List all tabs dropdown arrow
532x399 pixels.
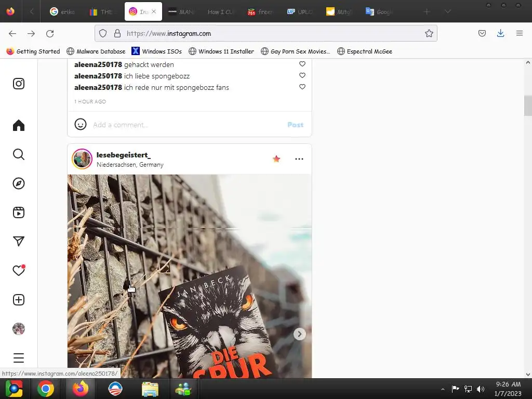(x=448, y=11)
